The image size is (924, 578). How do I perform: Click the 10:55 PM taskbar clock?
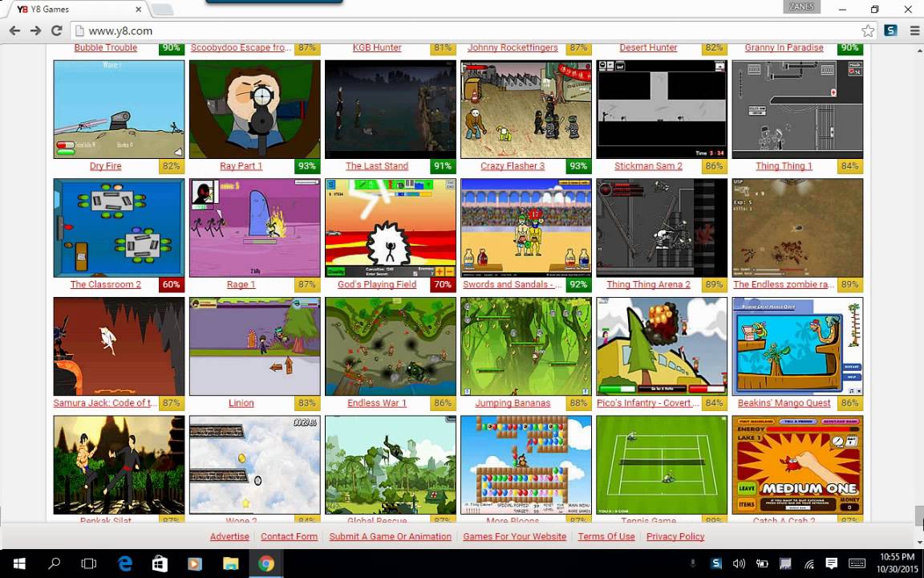pyautogui.click(x=898, y=564)
